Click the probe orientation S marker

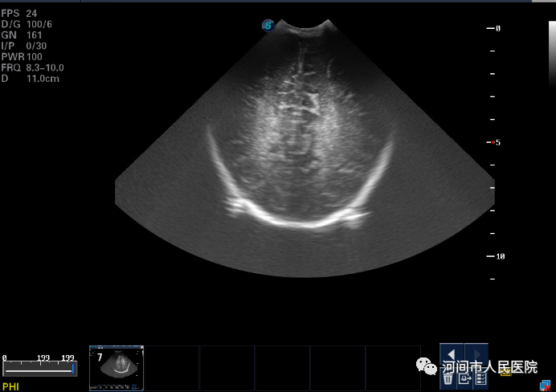click(x=268, y=26)
